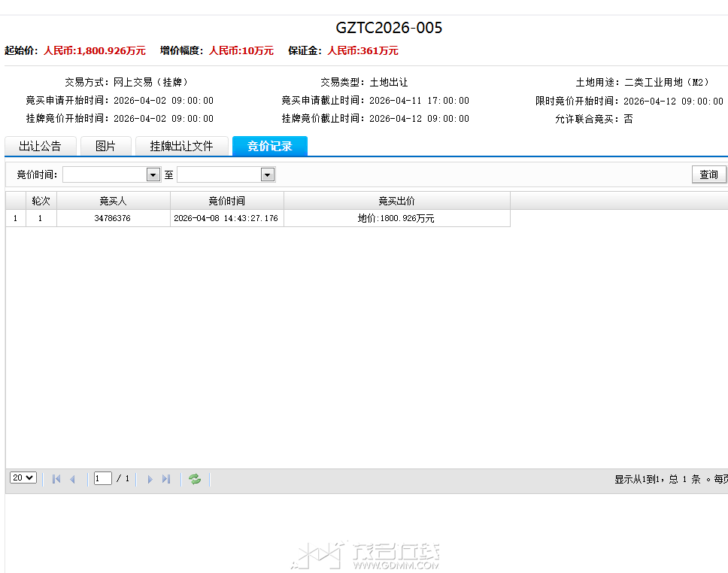Jump to the last page

coord(166,478)
